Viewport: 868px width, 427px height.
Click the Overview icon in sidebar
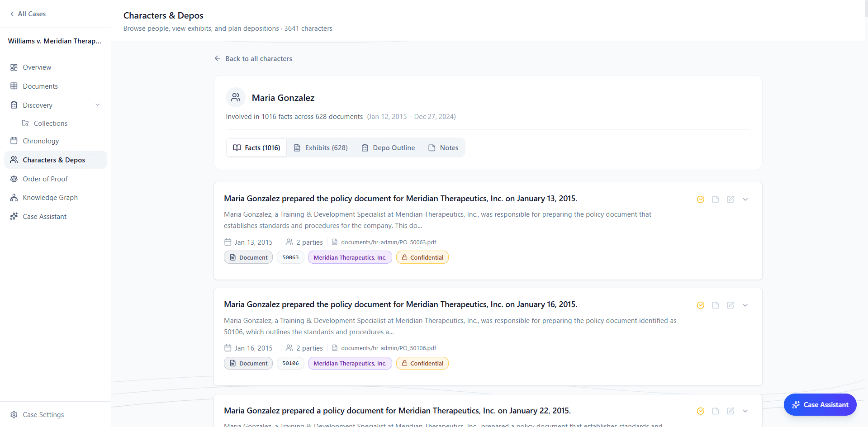(14, 67)
